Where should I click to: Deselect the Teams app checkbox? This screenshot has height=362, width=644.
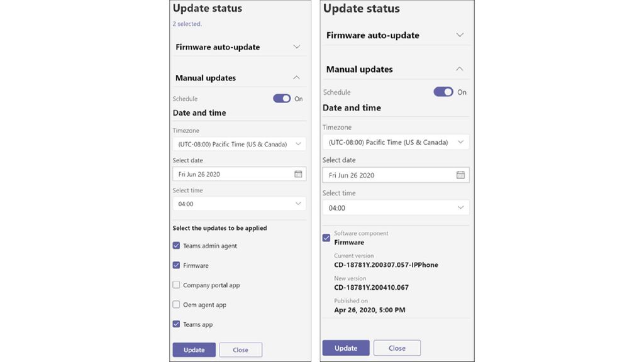[176, 324]
